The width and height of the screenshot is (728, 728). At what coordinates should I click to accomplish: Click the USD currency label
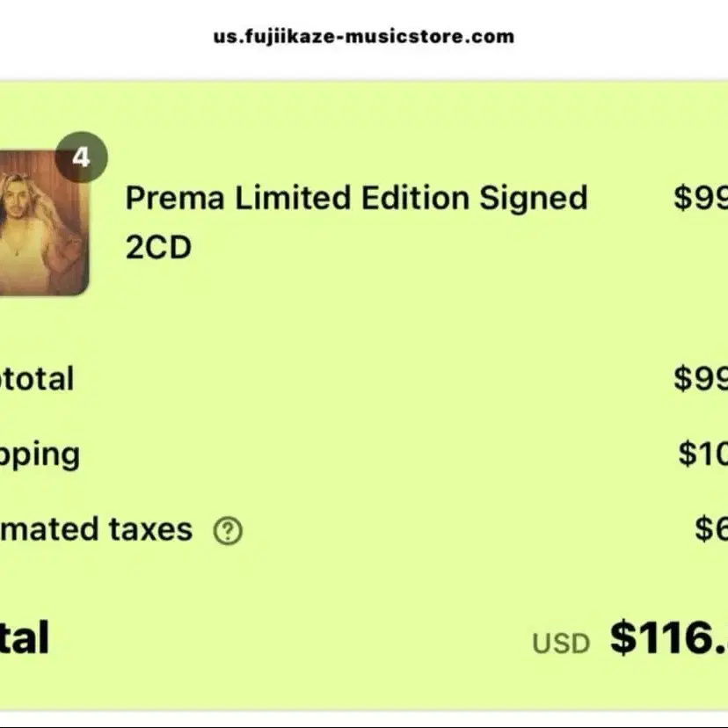click(x=561, y=644)
